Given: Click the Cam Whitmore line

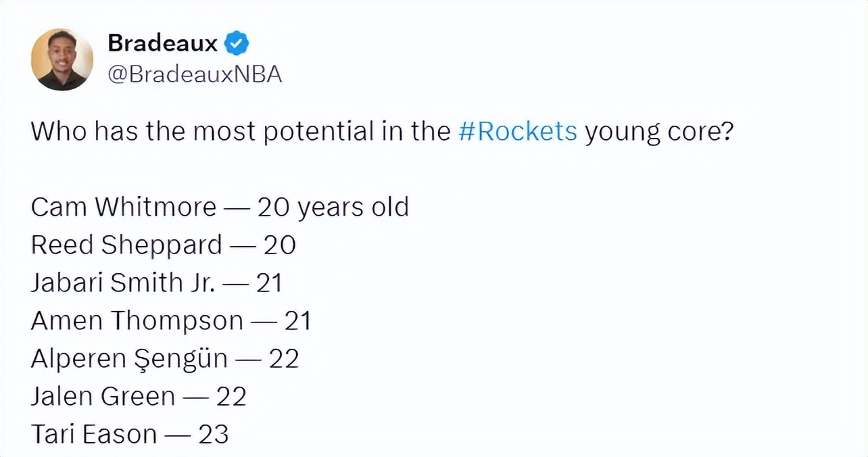Looking at the screenshot, I should pyautogui.click(x=220, y=207).
